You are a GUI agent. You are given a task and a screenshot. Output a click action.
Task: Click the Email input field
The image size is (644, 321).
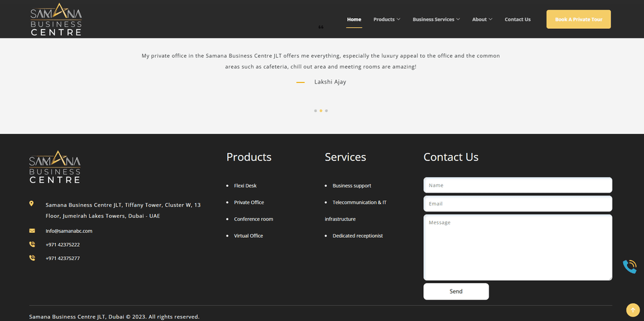tap(518, 203)
